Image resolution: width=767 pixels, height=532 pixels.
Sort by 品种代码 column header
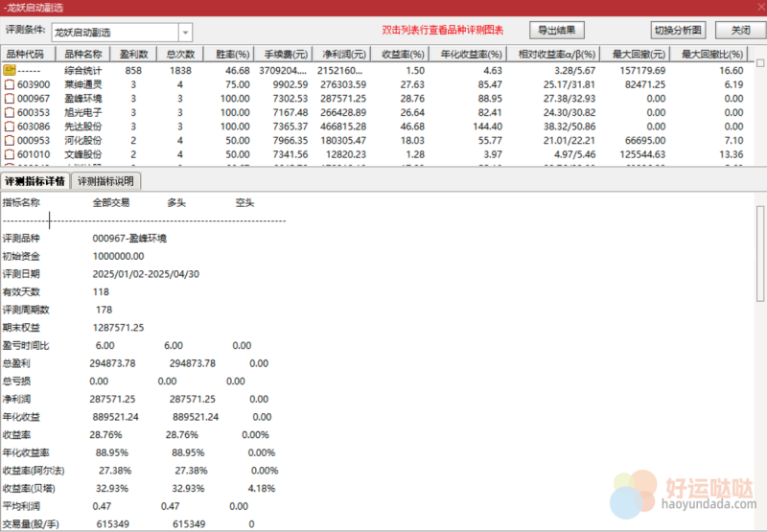tap(29, 54)
